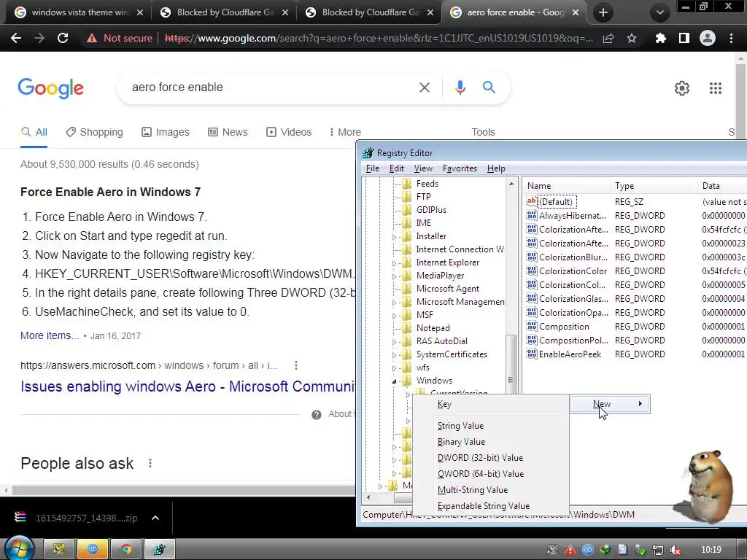The width and height of the screenshot is (747, 560).
Task: Submit search with the magnifier icon
Action: (489, 87)
